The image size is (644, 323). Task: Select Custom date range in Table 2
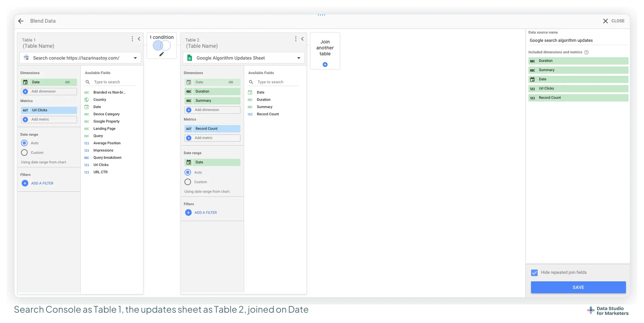coord(188,182)
